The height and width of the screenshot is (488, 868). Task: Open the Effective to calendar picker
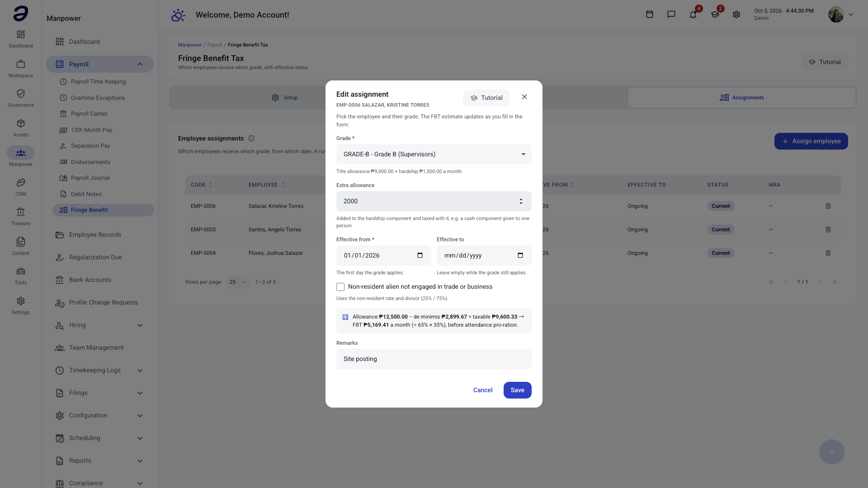pyautogui.click(x=520, y=255)
